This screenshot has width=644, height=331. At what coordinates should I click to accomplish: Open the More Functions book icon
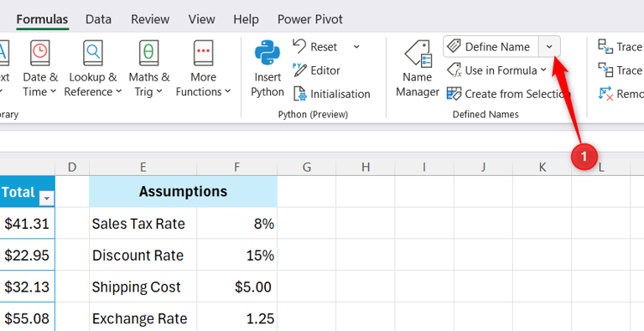point(203,53)
